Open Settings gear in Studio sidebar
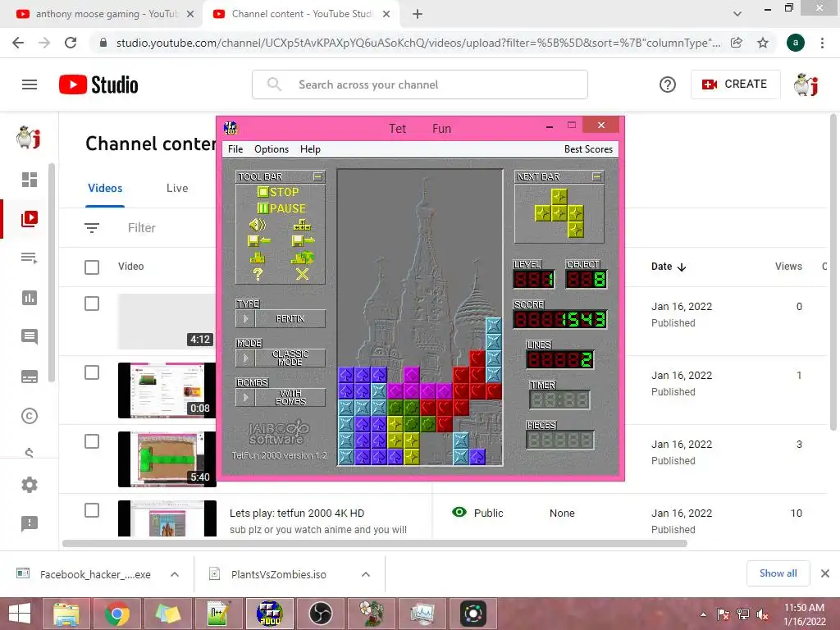The width and height of the screenshot is (840, 630). [x=30, y=485]
